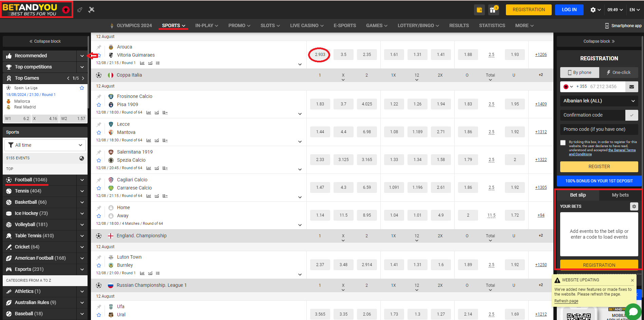Click the Promo code input field
The width and height of the screenshot is (644, 320).
pyautogui.click(x=599, y=129)
